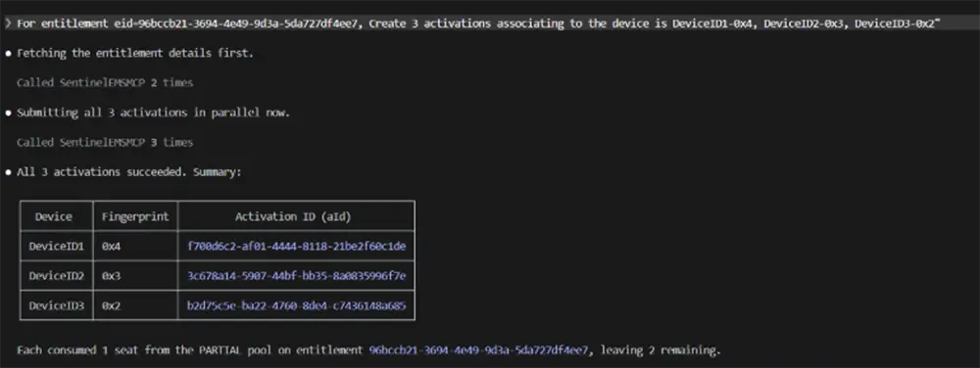Click the prompt chevron before "For entitlement"
The image size is (980, 368).
[x=8, y=23]
